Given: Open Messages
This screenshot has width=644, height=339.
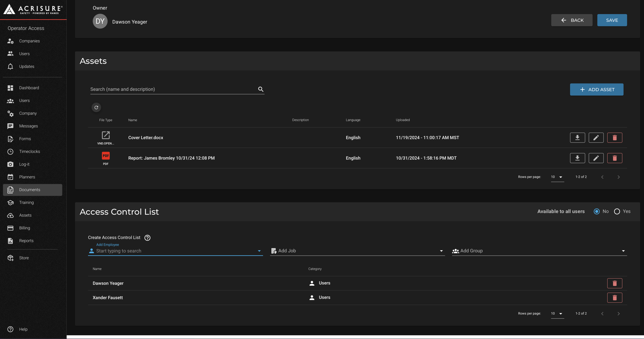Looking at the screenshot, I should [33, 126].
